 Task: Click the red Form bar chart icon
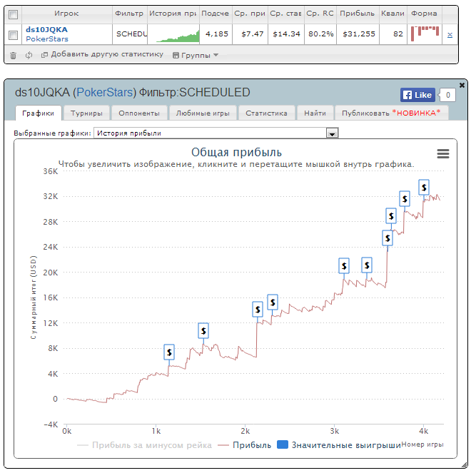(425, 34)
